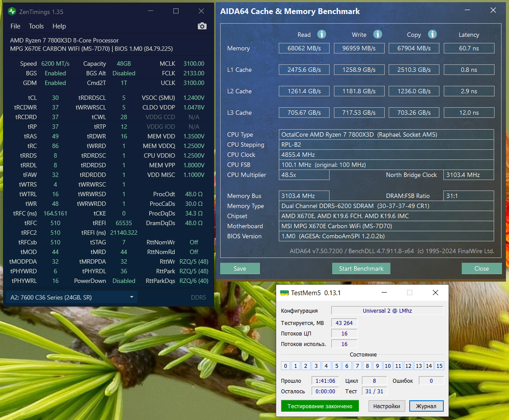Click tCL value 30 in ZenTimings
Image resolution: width=509 pixels, height=420 pixels.
55,98
